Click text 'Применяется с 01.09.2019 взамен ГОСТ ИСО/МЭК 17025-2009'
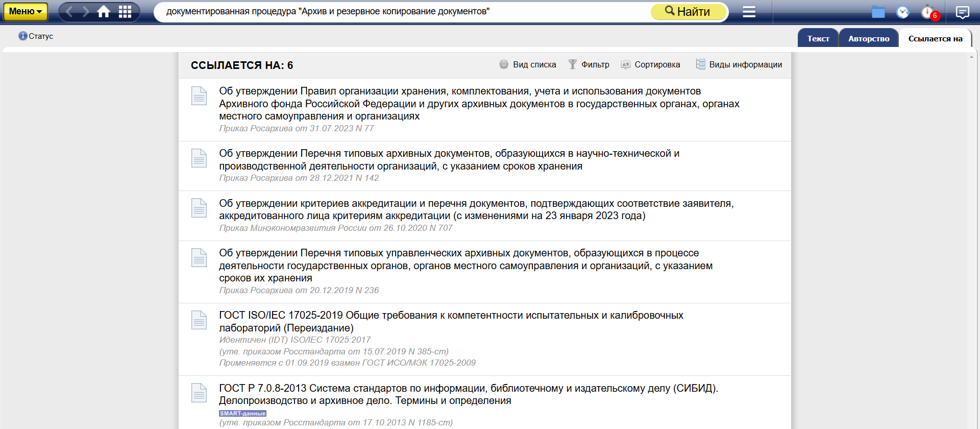980x429 pixels. [347, 363]
